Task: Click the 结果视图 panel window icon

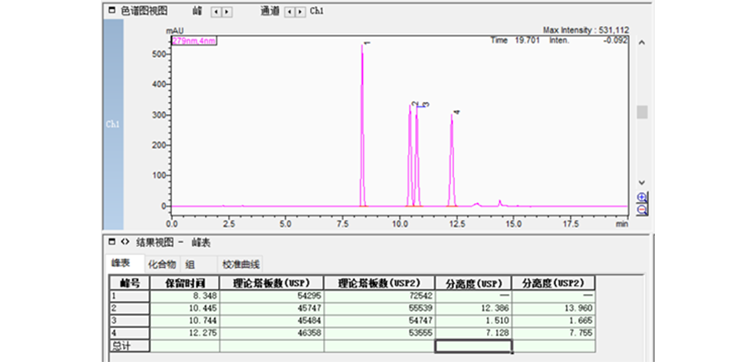Action: tap(112, 241)
